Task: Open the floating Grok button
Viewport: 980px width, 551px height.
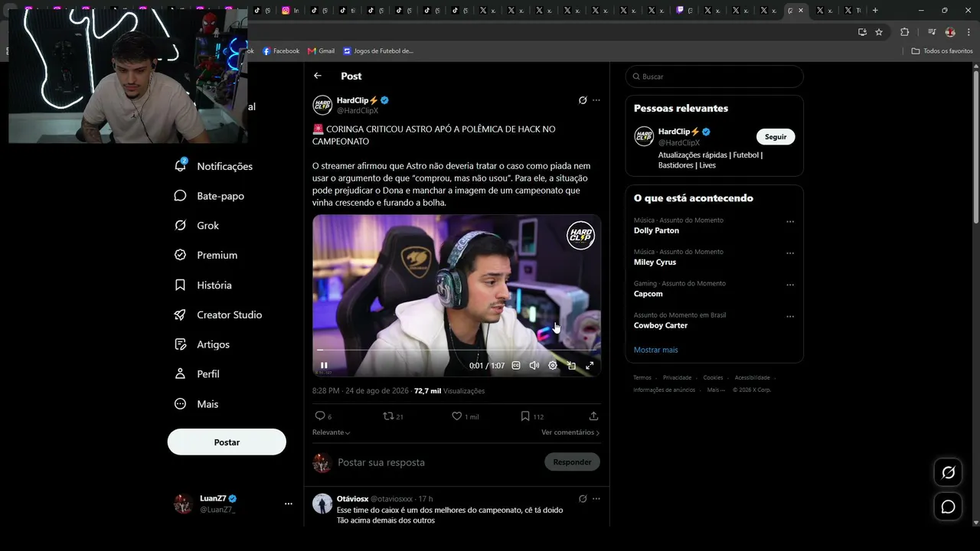Action: [948, 472]
